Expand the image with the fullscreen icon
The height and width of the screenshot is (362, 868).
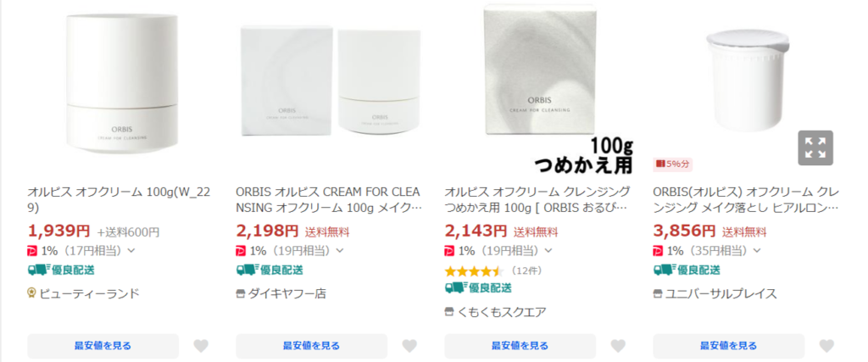815,148
